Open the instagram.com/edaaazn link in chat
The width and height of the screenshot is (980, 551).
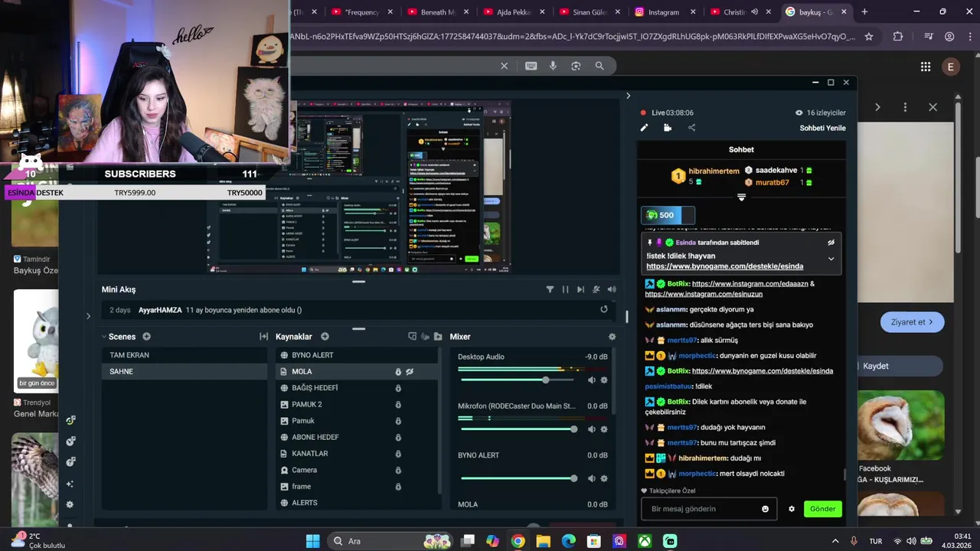[750, 284]
